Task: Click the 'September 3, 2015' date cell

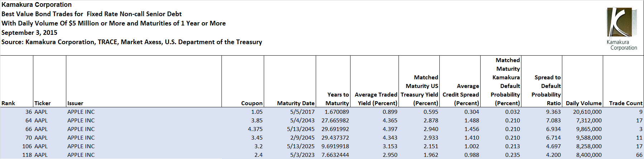Action: pos(29,33)
